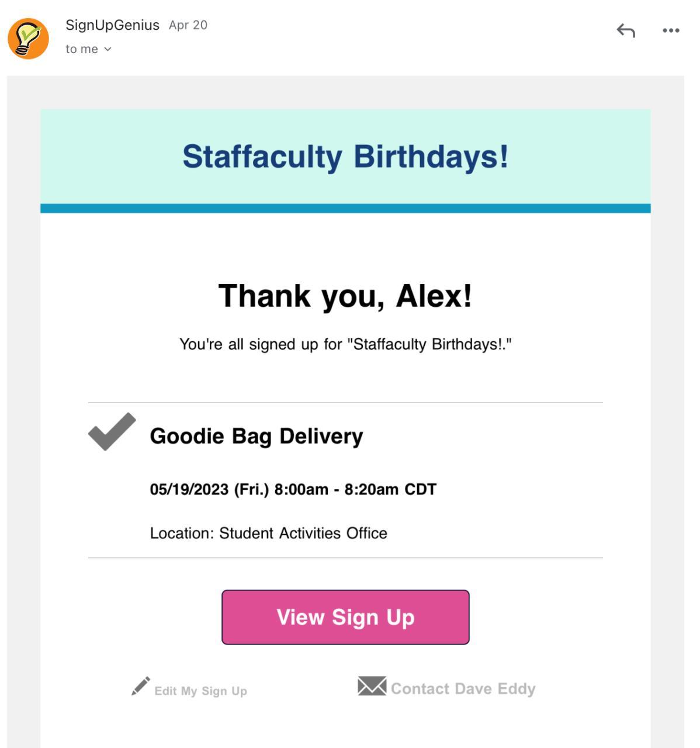
Task: Click the blue divider bar under the banner
Action: point(345,209)
